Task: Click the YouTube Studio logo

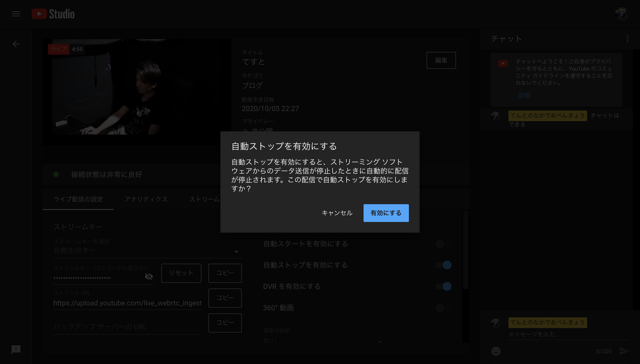Action: pyautogui.click(x=53, y=14)
